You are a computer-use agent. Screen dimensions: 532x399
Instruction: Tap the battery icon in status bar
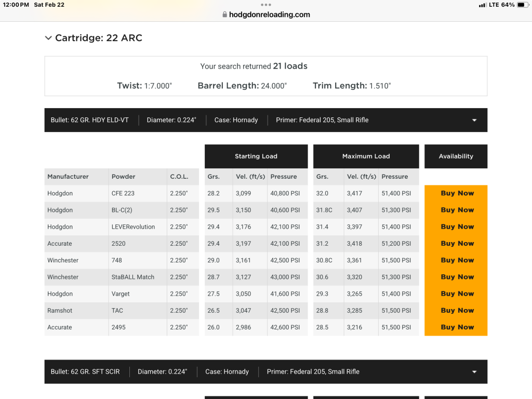click(522, 5)
